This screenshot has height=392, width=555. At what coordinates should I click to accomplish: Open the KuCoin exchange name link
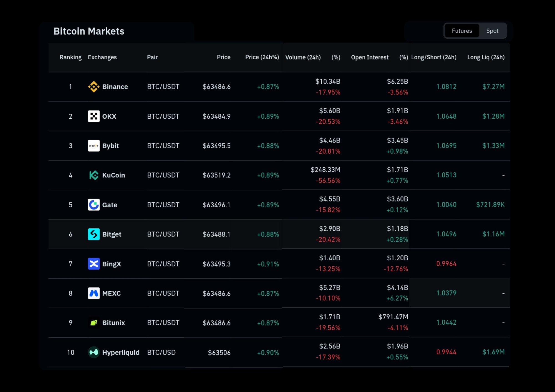[113, 175]
